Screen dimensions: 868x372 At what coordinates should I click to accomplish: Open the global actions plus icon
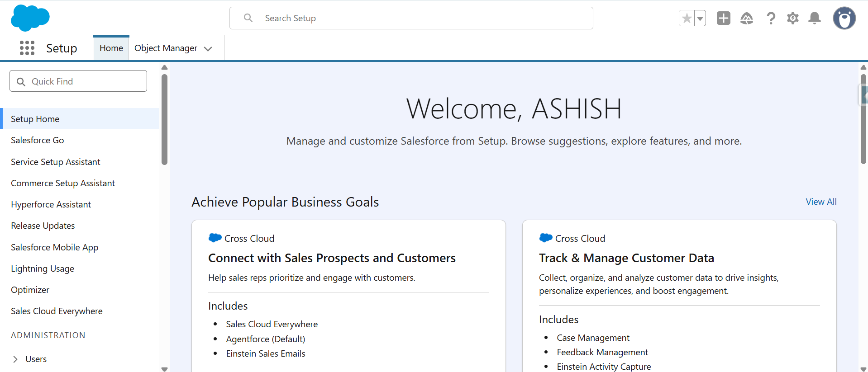(723, 18)
